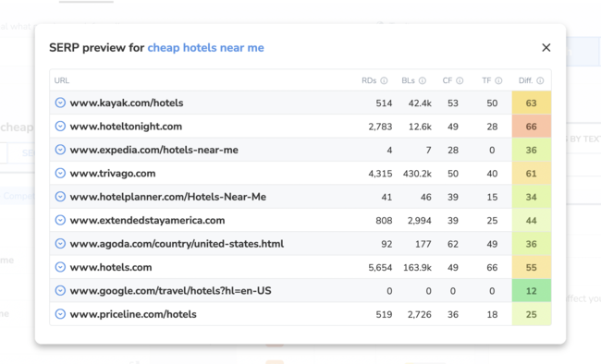This screenshot has height=364, width=601.
Task: Open the agoda.com united-states.html URL
Action: pos(177,244)
